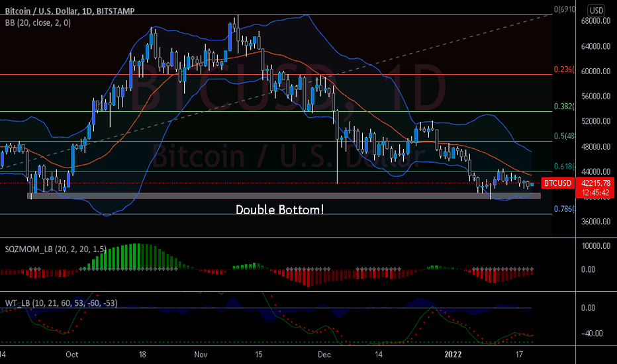The image size is (617, 364).
Task: Click the 0.00 WaveTrend axis label
Action: point(589,308)
